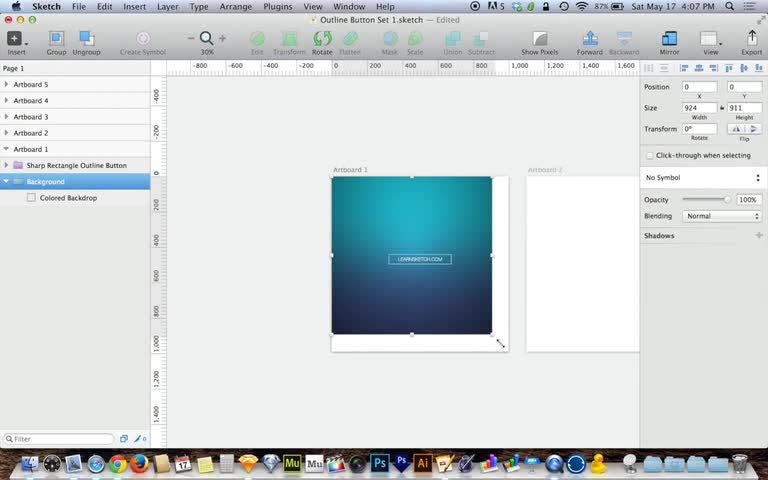Click the Ungroup toolbar icon

click(x=86, y=38)
